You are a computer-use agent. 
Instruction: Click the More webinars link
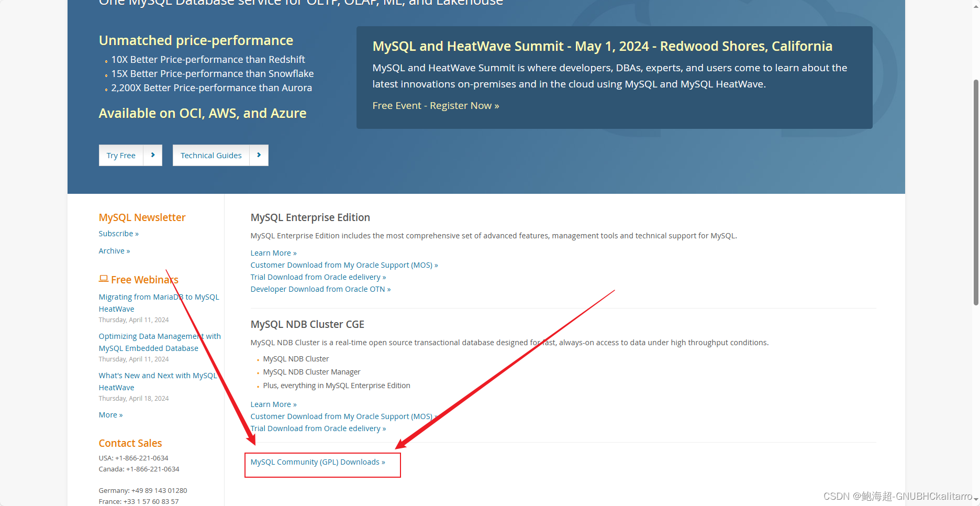point(110,415)
